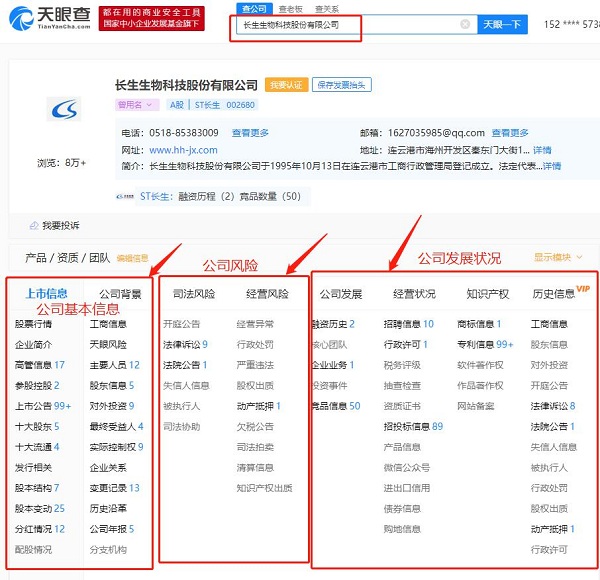Click the complaint icon beside 我要投诉
Viewport: 600px width, 580px height.
[x=33, y=225]
